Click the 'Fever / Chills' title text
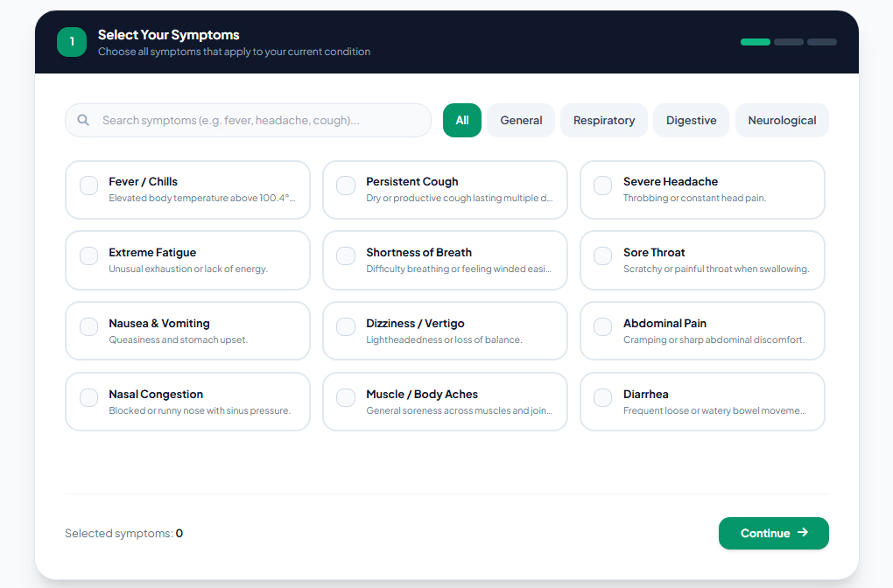The height and width of the screenshot is (588, 893). pyautogui.click(x=143, y=182)
